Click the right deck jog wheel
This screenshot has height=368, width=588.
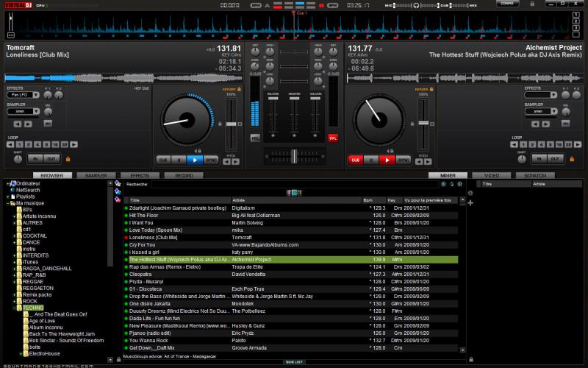click(379, 118)
